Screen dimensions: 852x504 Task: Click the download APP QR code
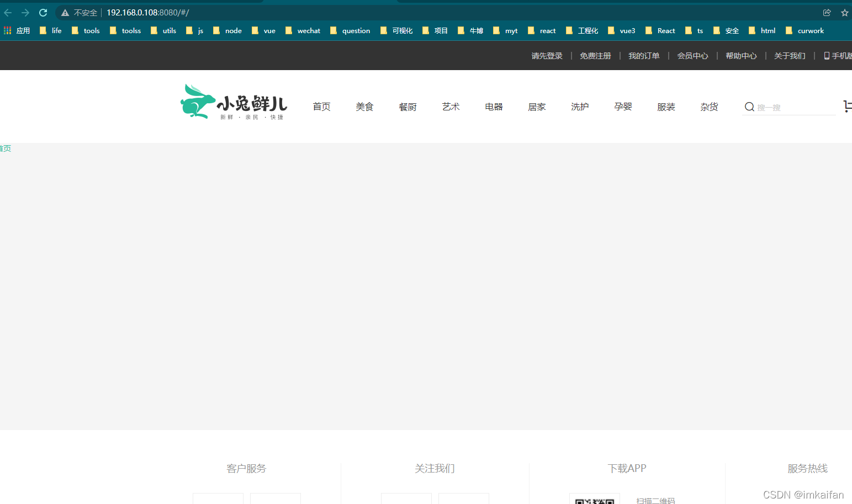pyautogui.click(x=595, y=500)
